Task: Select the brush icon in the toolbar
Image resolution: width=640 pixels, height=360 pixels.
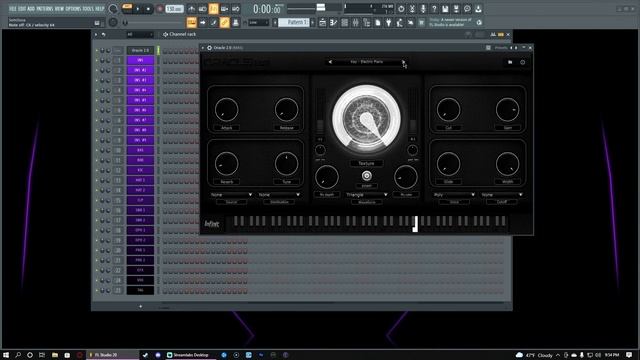Action: (x=213, y=22)
